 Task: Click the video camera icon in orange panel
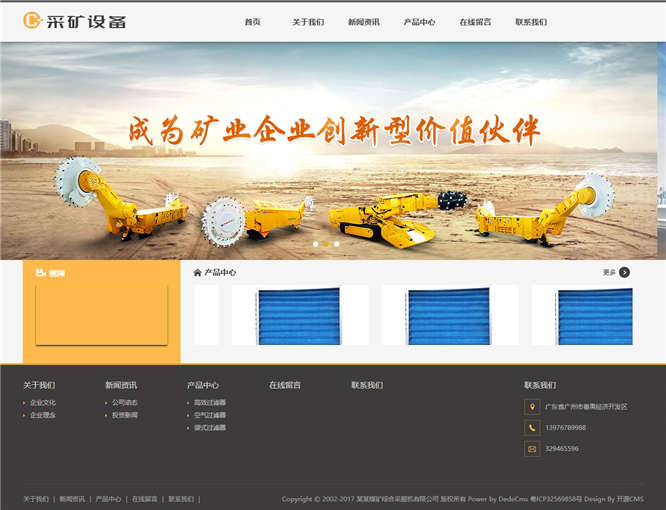40,272
